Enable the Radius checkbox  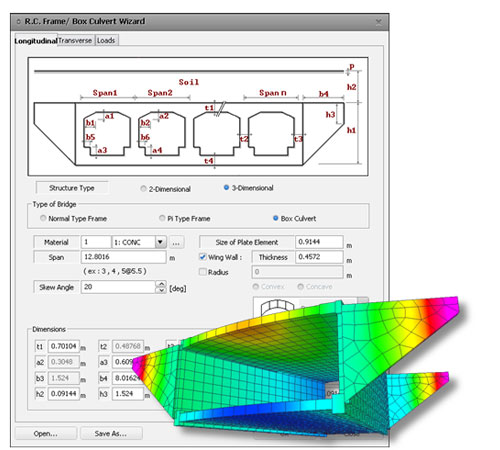click(202, 272)
